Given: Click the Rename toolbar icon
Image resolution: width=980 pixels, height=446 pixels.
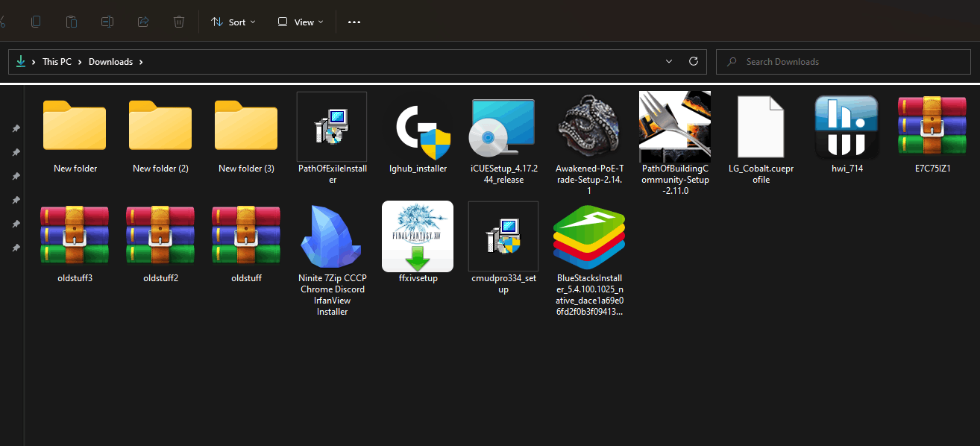Looking at the screenshot, I should [x=107, y=22].
